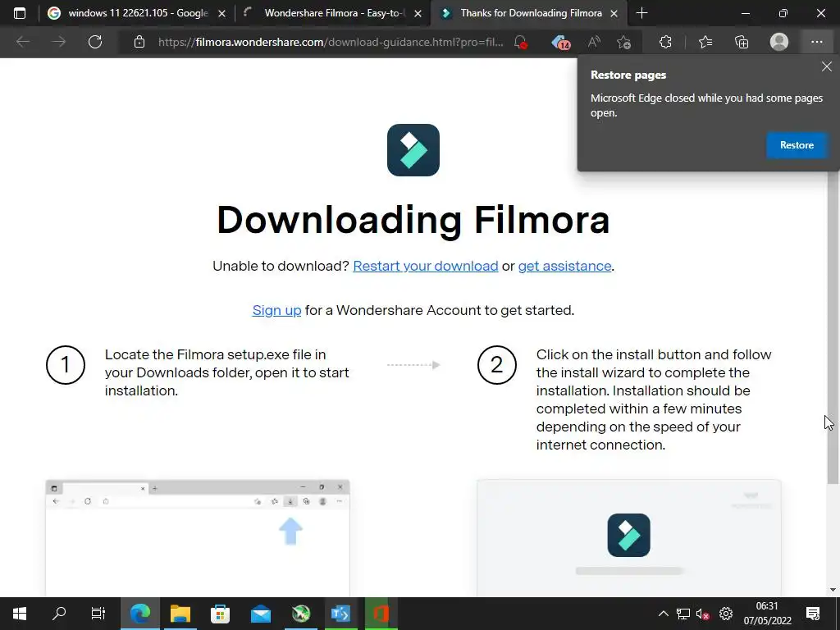Open the browser profile avatar
Image resolution: width=840 pixels, height=630 pixels.
click(779, 42)
